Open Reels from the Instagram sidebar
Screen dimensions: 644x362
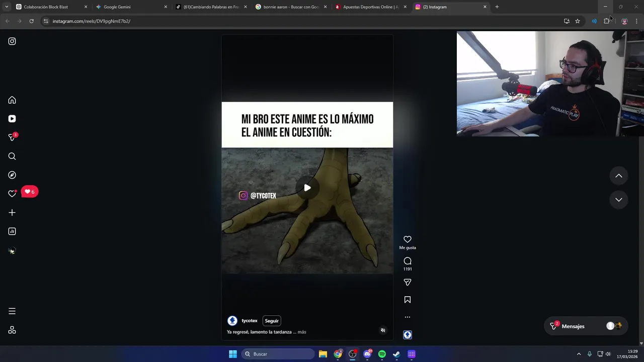point(12,119)
